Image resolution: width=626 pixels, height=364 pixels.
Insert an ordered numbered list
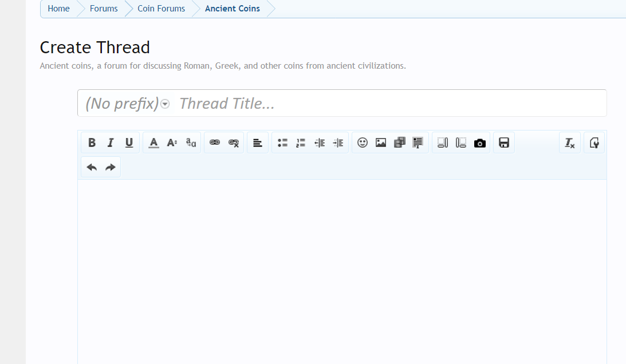tap(301, 143)
